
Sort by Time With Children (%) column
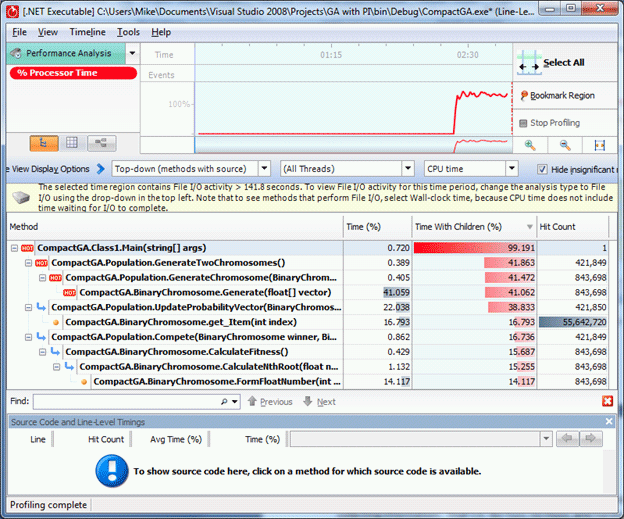[x=474, y=227]
